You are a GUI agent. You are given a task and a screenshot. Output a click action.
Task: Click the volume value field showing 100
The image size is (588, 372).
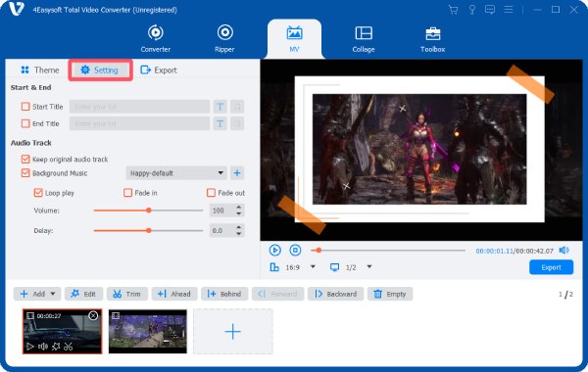point(222,210)
